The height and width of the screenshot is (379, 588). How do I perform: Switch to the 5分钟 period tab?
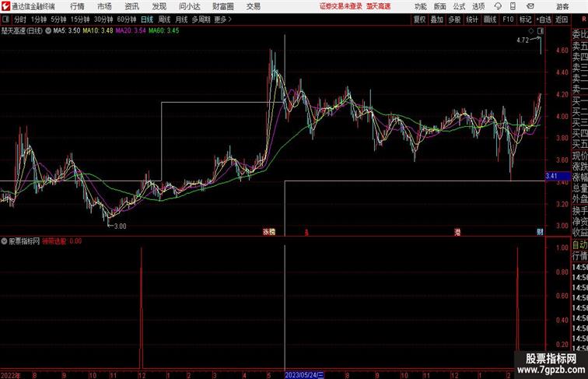coord(58,19)
